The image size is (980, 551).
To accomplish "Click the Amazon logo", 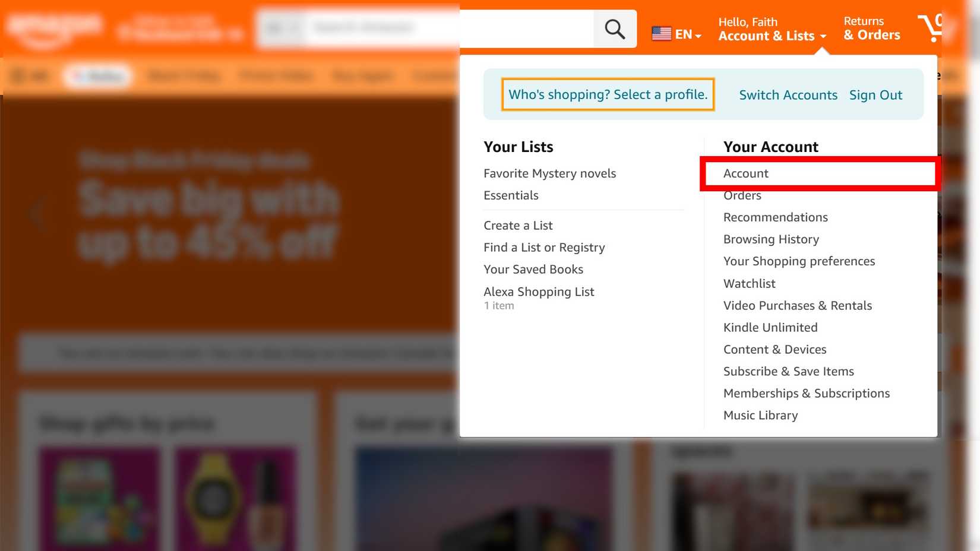I will point(53,27).
